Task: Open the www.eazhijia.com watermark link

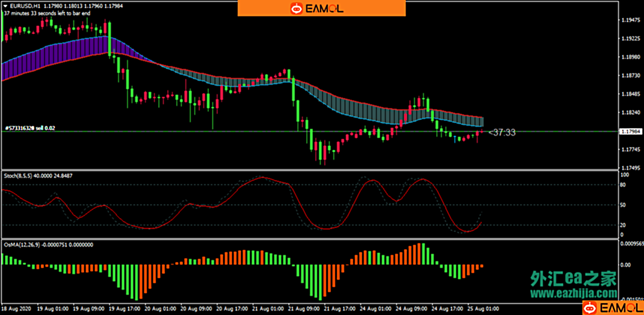Action: point(573,293)
